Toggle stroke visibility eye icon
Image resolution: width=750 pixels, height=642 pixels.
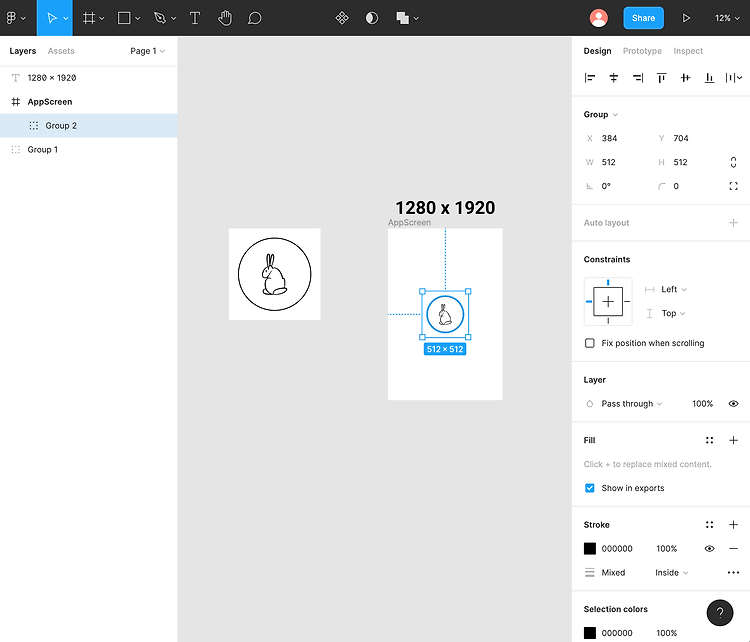click(709, 549)
